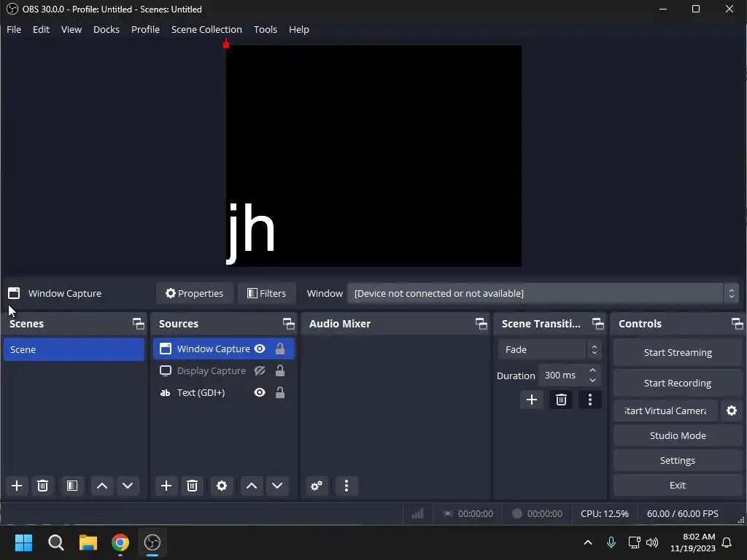747x560 pixels.
Task: Undock the Audio Mixer panel
Action: pos(481,324)
